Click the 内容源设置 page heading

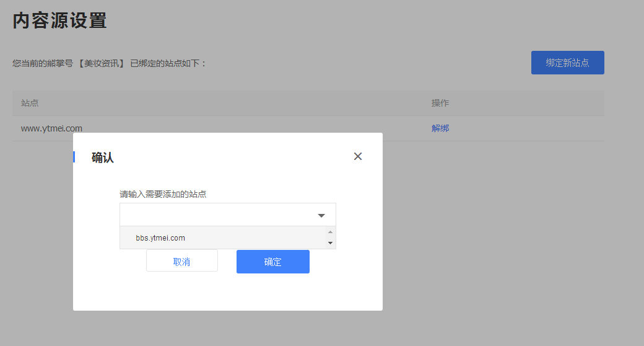tap(59, 20)
